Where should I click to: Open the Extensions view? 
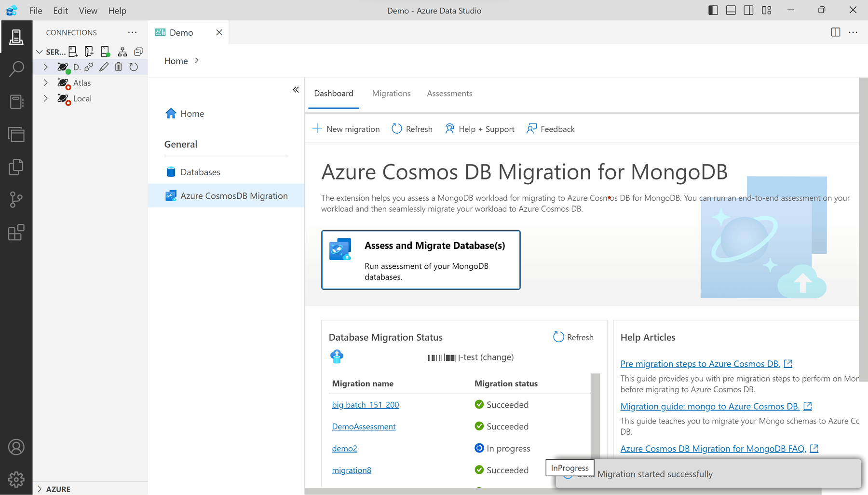(16, 232)
